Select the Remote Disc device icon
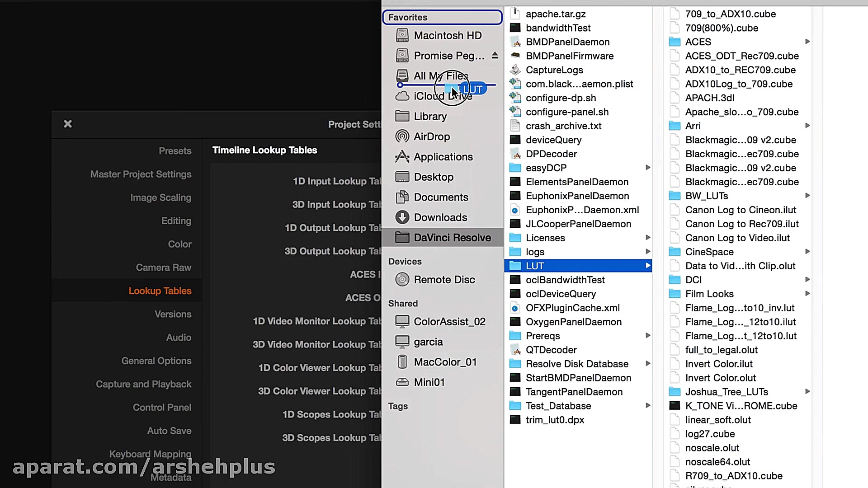 (x=402, y=280)
